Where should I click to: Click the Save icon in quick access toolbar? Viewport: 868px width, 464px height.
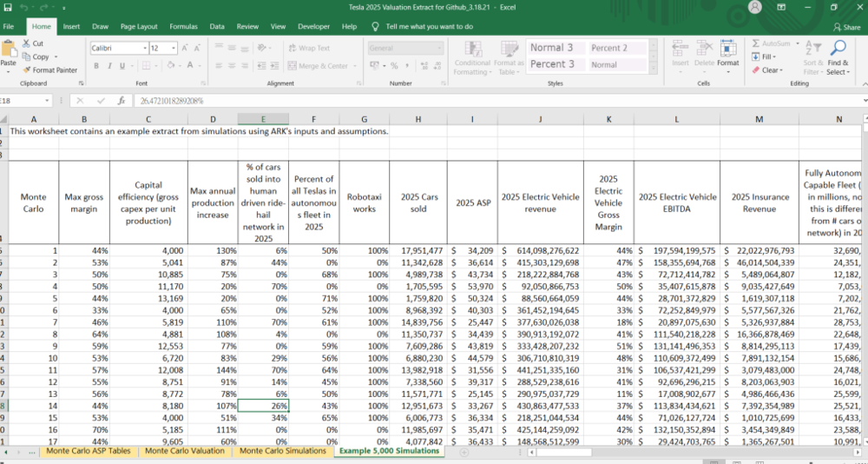[x=10, y=7]
